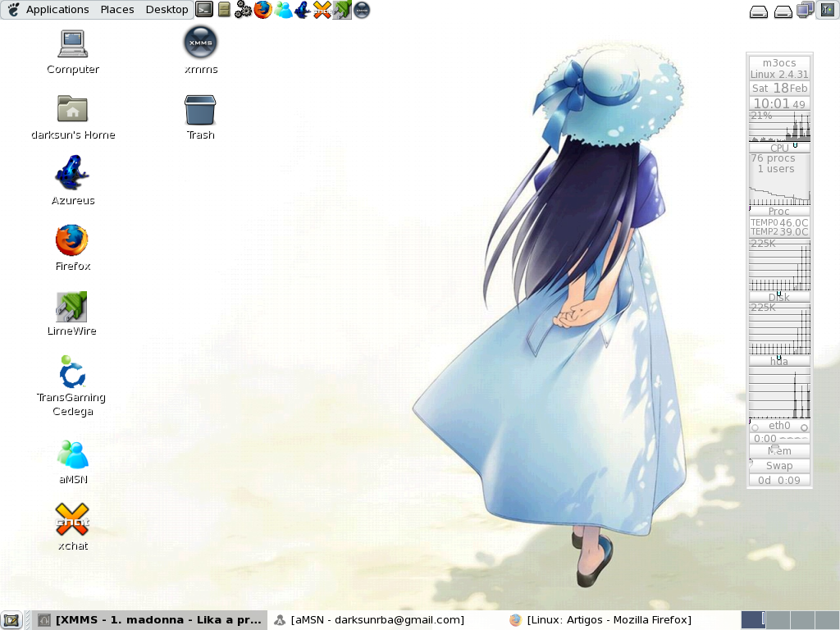Launch Firefox from the top panel
Image resolution: width=840 pixels, height=630 pixels.
click(x=262, y=10)
